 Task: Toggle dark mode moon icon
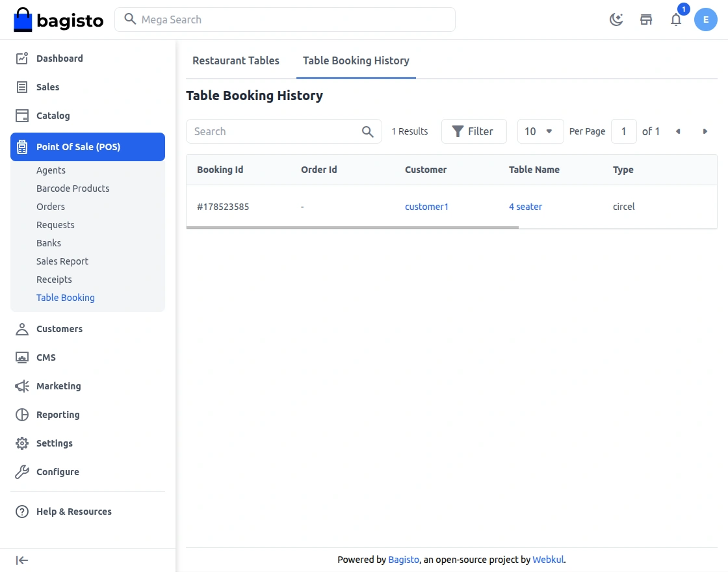pos(616,19)
